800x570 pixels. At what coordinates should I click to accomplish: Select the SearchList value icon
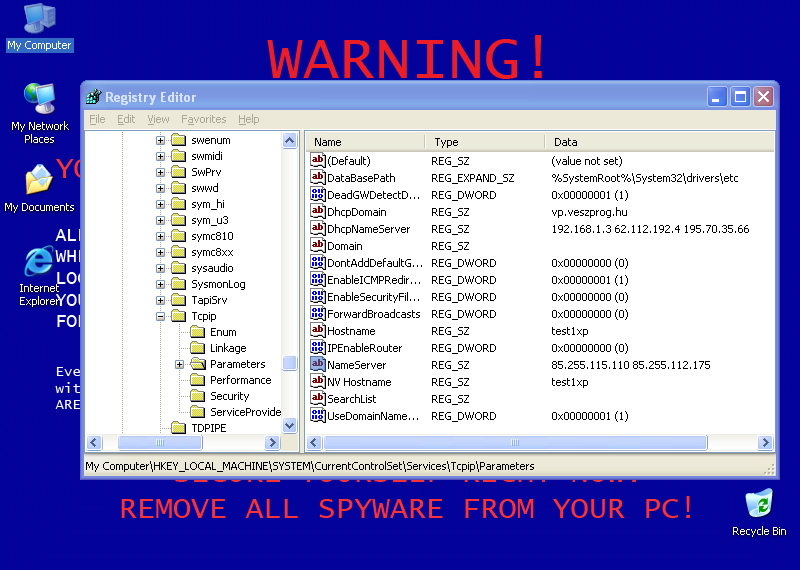(317, 399)
